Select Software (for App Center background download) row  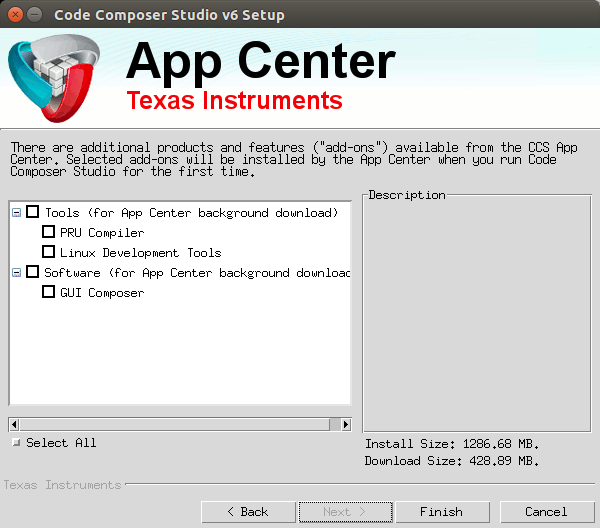(197, 273)
